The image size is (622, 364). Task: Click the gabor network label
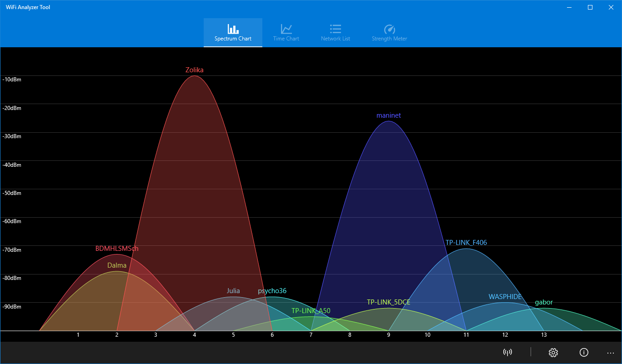coord(544,302)
